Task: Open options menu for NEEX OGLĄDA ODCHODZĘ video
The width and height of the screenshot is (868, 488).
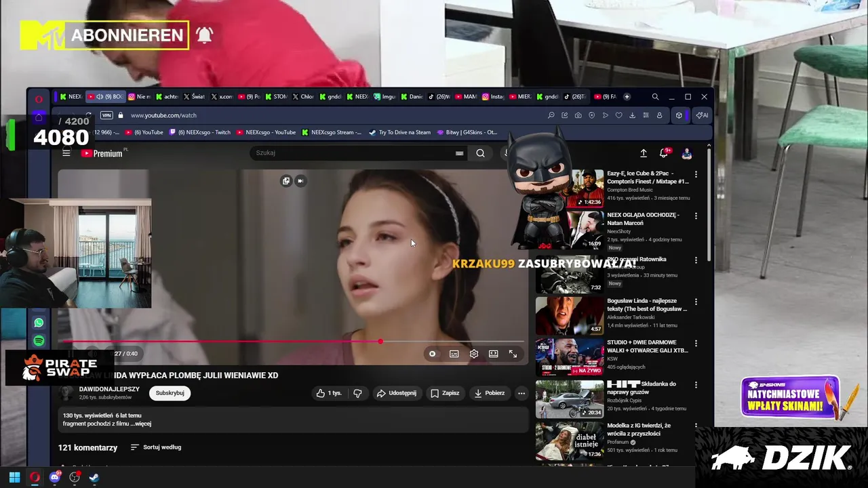Action: [x=696, y=216]
